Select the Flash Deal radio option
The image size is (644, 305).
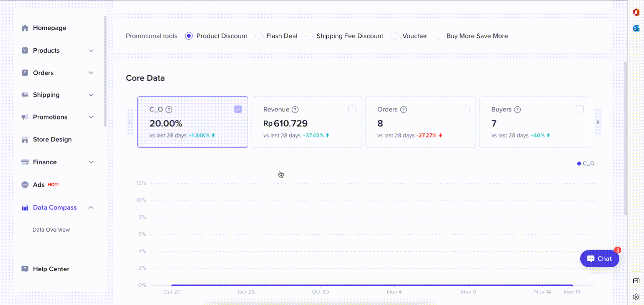pyautogui.click(x=259, y=36)
